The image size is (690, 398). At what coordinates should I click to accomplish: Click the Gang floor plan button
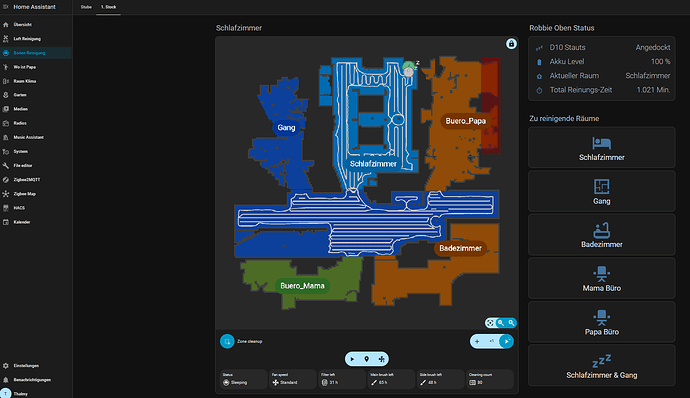[602, 191]
